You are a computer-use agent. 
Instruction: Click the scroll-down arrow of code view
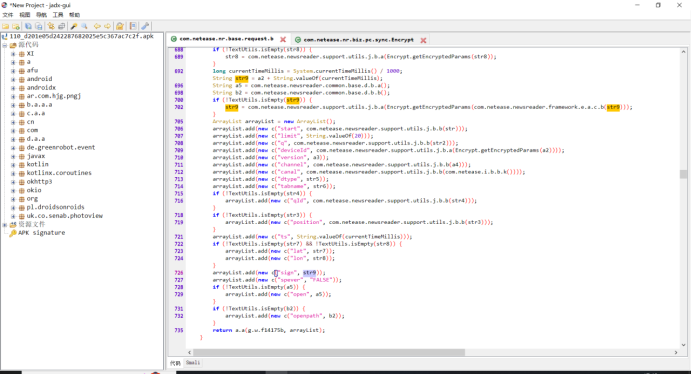[x=683, y=345]
